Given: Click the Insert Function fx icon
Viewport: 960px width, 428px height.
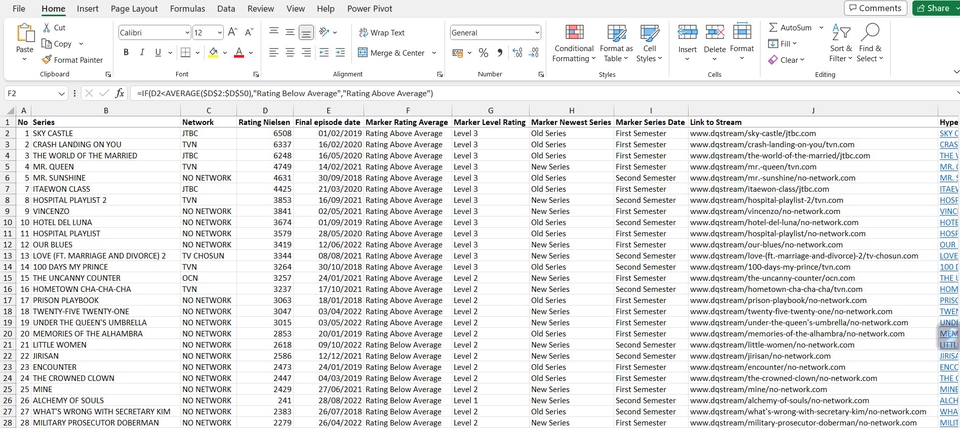Looking at the screenshot, I should tap(120, 93).
